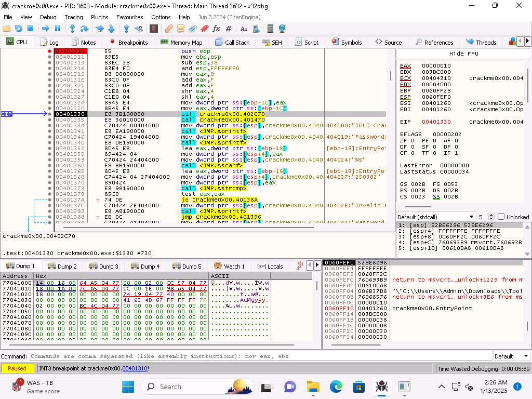Open the Functions fx icon
Viewport: 532px width, 399px height.
tap(216, 29)
